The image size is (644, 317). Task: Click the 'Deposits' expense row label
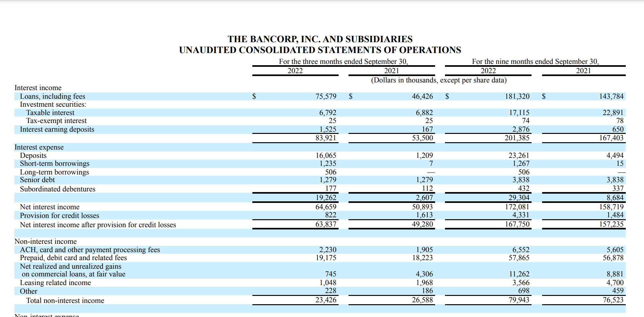(x=33, y=155)
